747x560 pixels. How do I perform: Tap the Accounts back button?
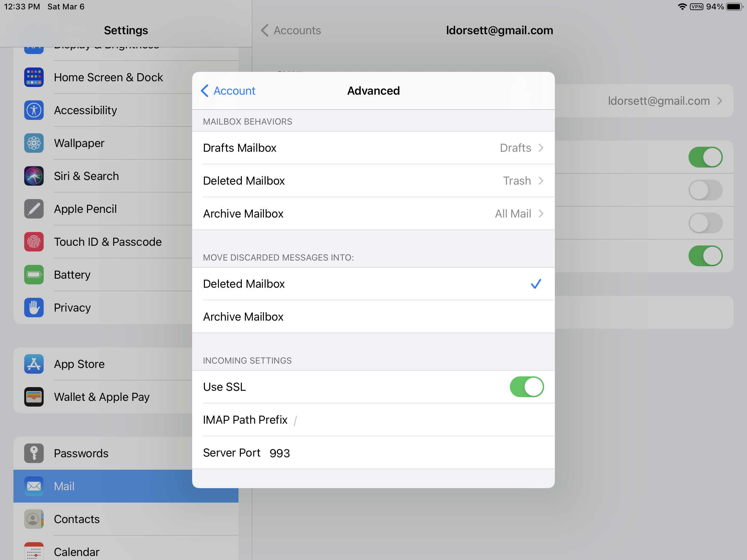coord(291,30)
